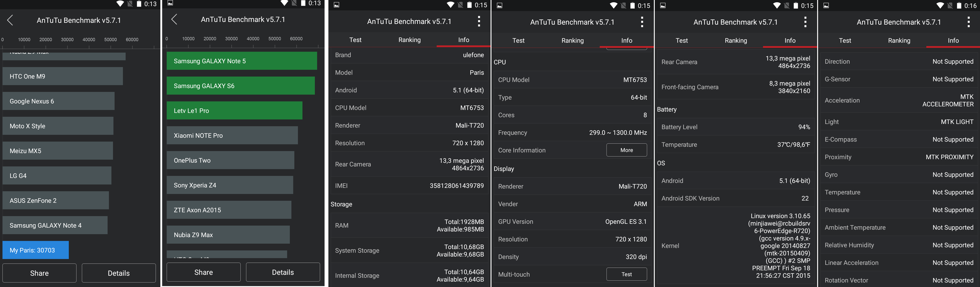Open Ranking tab on CPU info screen
980x287 pixels.
tap(573, 40)
